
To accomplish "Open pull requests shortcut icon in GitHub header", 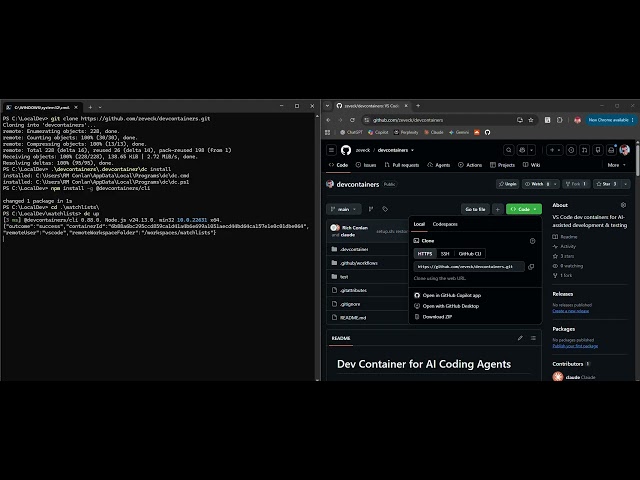I will (x=584, y=150).
